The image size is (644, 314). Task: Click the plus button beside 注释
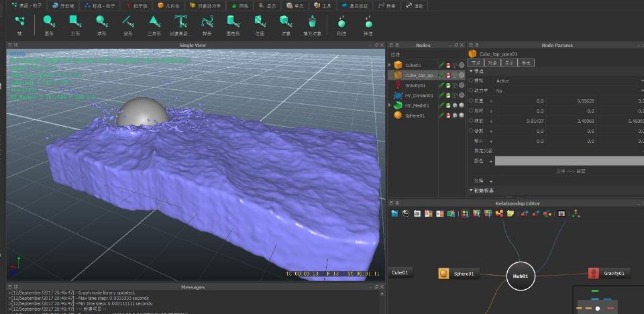pyautogui.click(x=491, y=181)
